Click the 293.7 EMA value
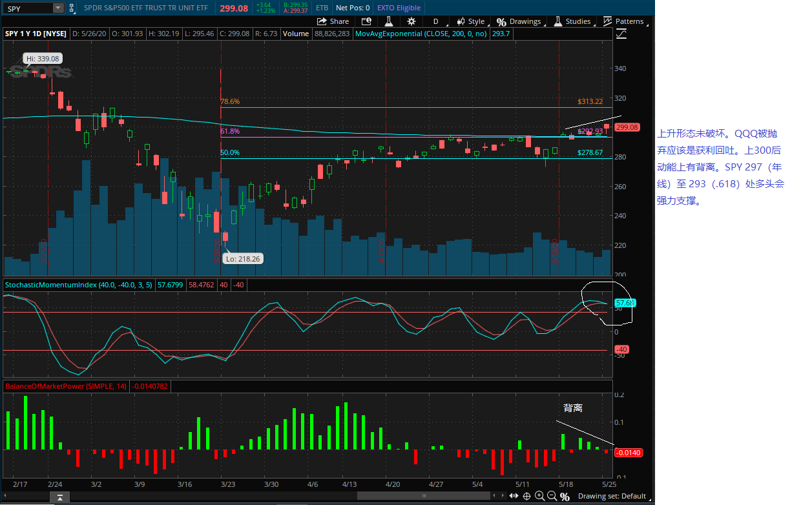 click(501, 34)
